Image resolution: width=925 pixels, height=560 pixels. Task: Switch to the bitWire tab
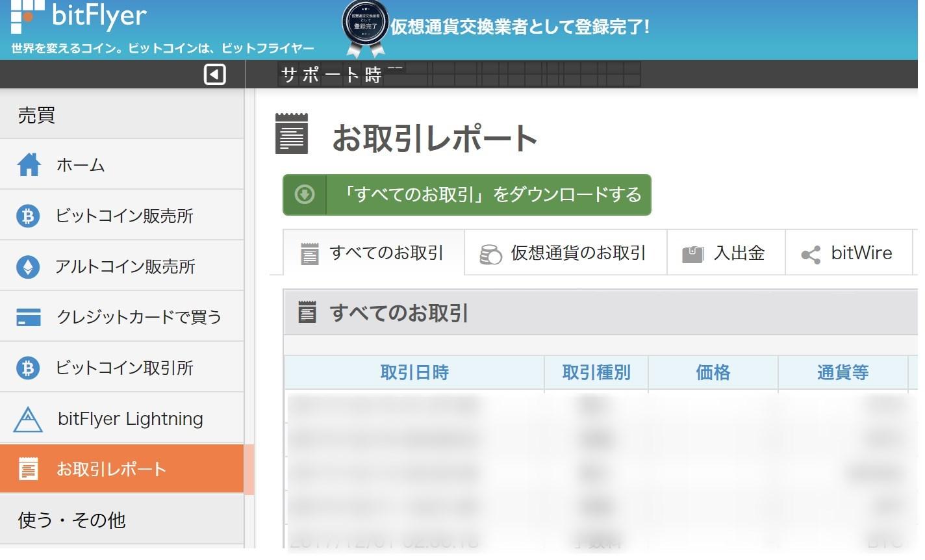pyautogui.click(x=848, y=253)
